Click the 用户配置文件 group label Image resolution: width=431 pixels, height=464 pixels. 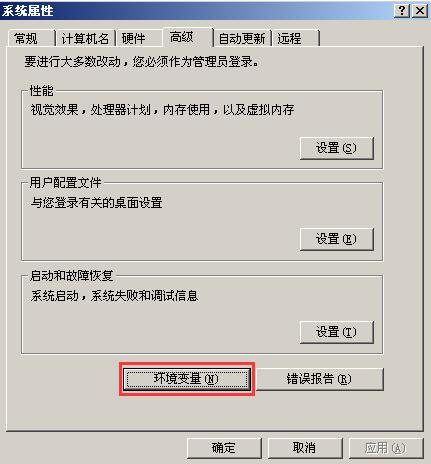65,183
